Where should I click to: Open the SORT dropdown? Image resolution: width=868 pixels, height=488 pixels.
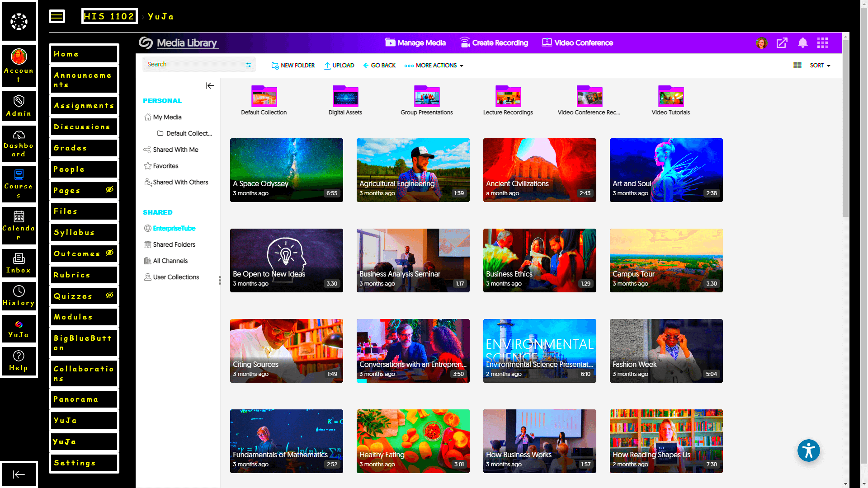coord(820,66)
